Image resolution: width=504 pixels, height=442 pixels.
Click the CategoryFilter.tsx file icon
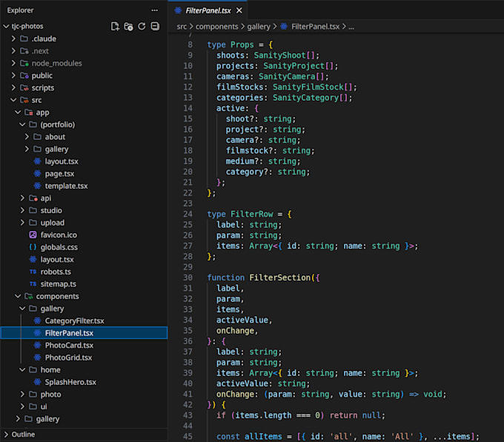point(37,321)
